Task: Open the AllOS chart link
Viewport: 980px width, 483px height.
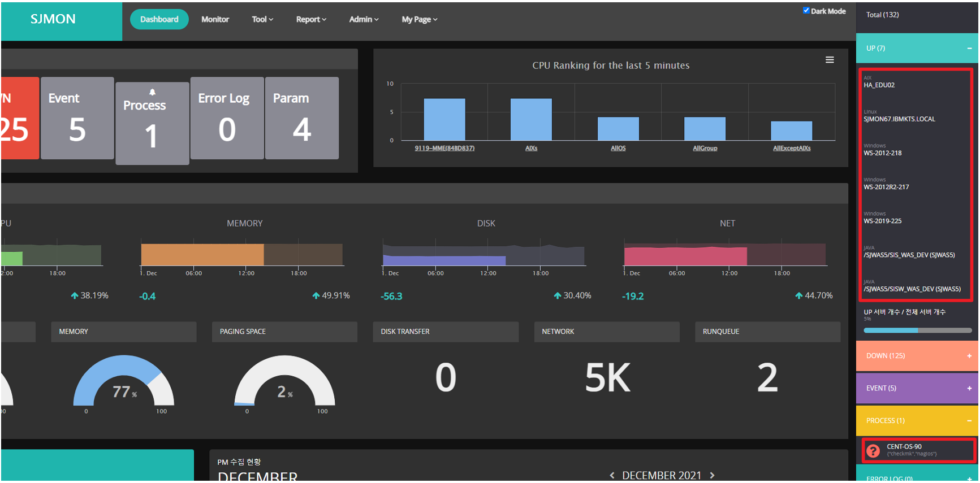Action: click(x=618, y=148)
